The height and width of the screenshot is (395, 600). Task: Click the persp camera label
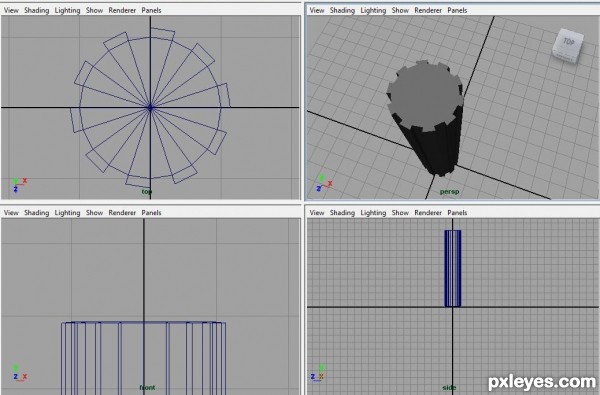click(x=449, y=191)
